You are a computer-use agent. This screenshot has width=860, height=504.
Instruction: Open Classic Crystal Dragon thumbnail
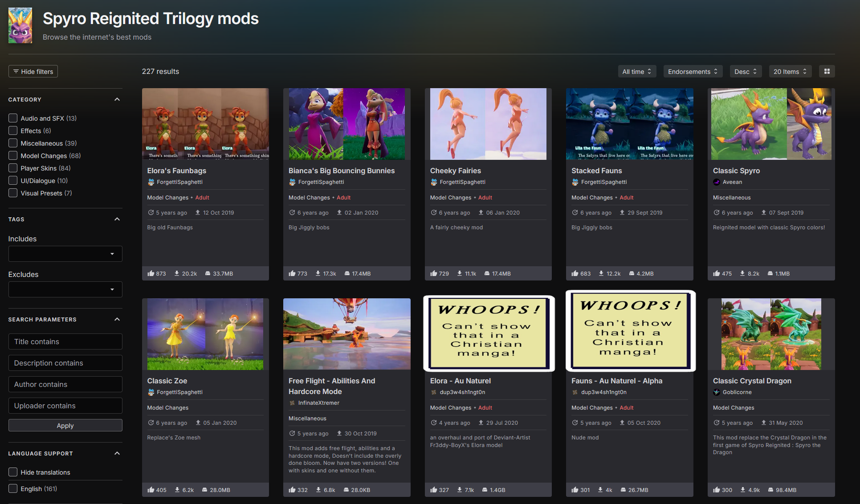[x=771, y=334]
